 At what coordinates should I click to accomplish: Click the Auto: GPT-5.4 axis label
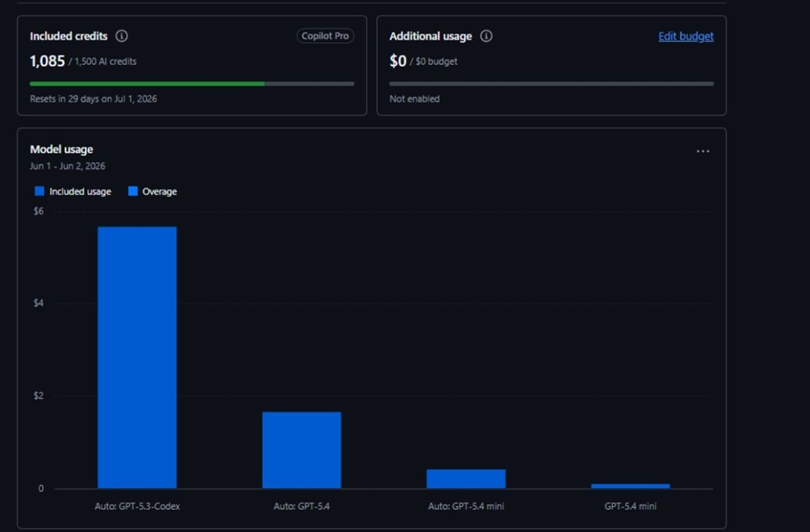(302, 506)
